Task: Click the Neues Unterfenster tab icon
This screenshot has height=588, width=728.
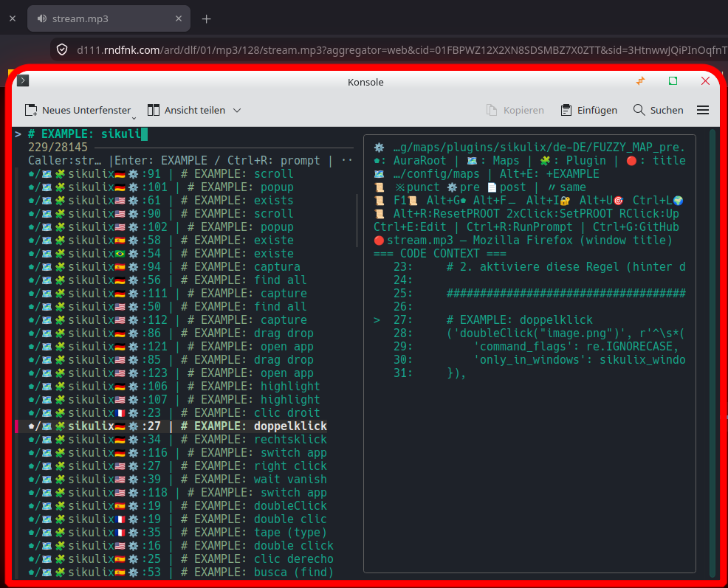Action: pos(31,110)
